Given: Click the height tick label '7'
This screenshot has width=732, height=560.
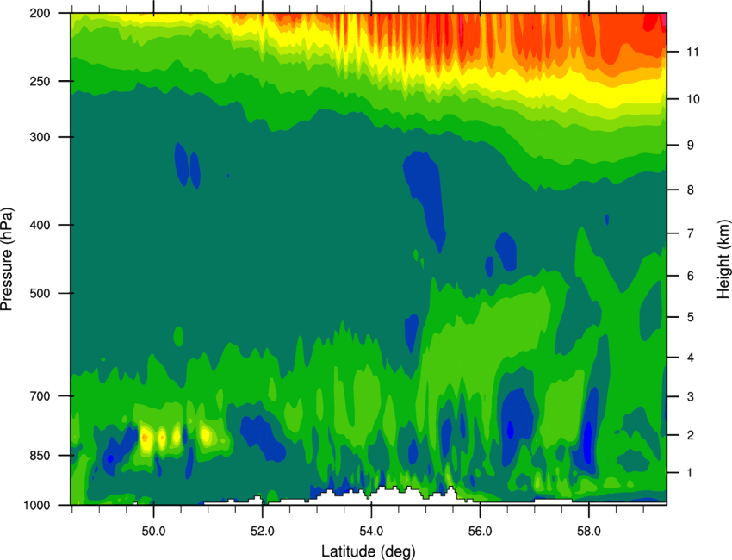Looking at the screenshot, I should pos(690,233).
